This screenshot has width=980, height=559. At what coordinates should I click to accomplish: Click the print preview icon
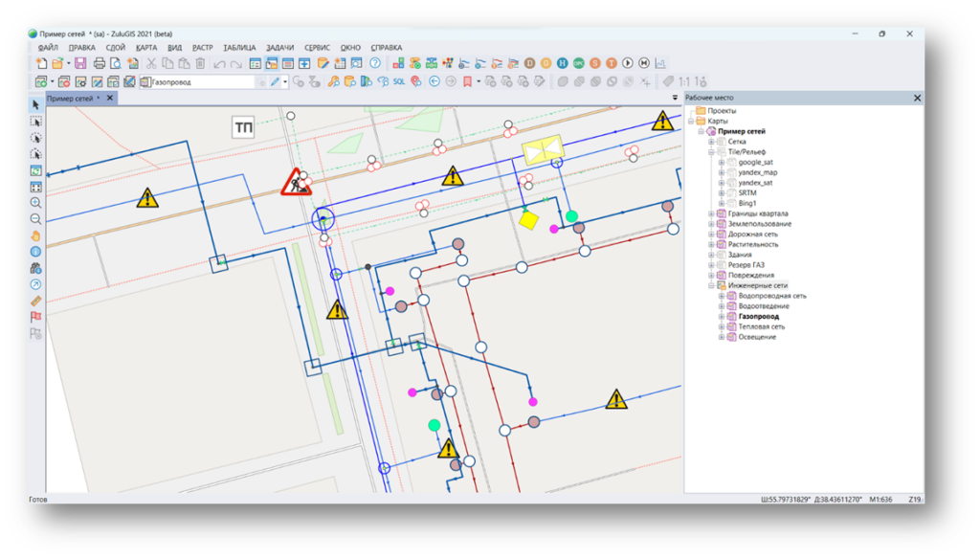click(116, 63)
